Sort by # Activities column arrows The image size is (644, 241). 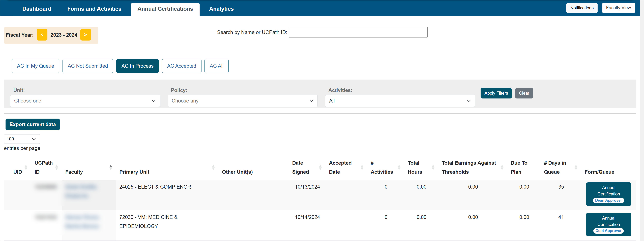[399, 167]
